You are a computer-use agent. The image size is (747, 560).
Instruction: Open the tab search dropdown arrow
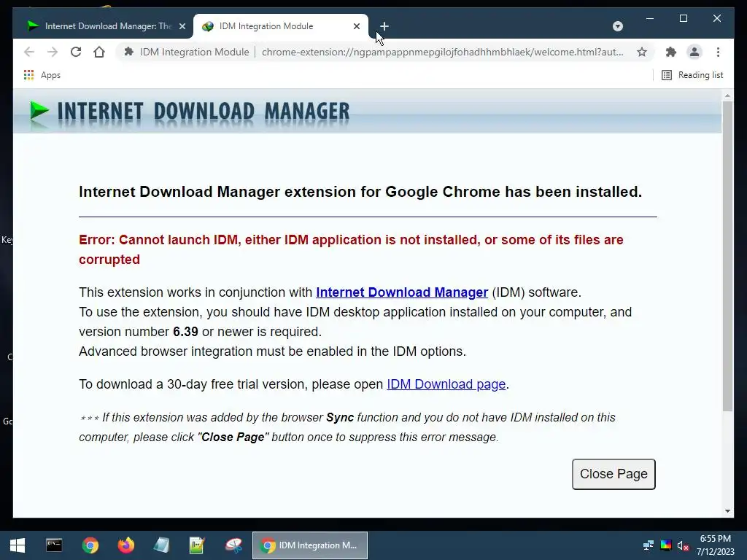[x=618, y=26]
